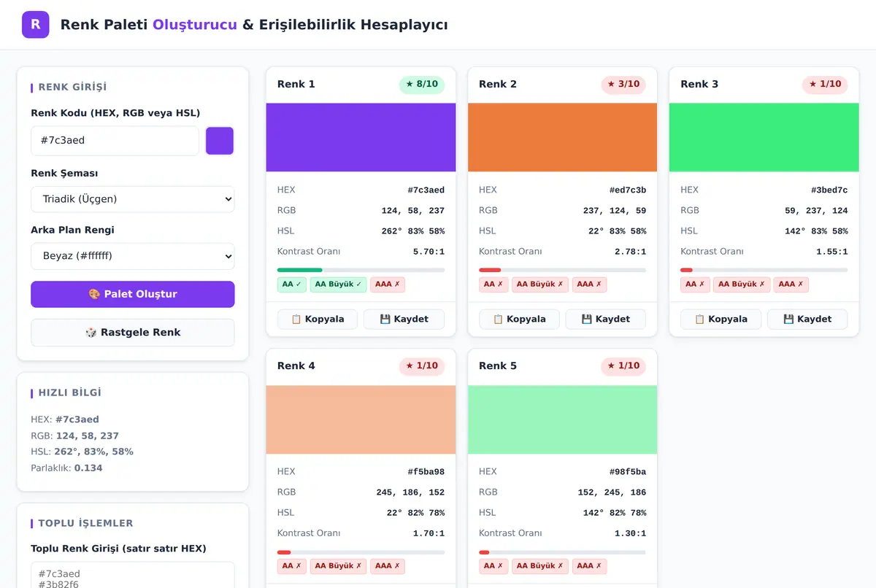
Task: Click the HEX value #ed7c3b
Action: click(x=627, y=190)
